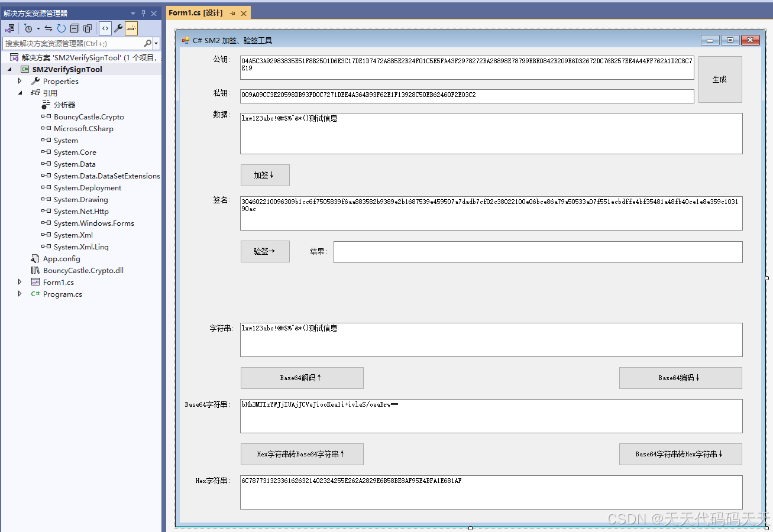Click the Sync with Active Document icon
This screenshot has height=532, width=773.
point(48,28)
